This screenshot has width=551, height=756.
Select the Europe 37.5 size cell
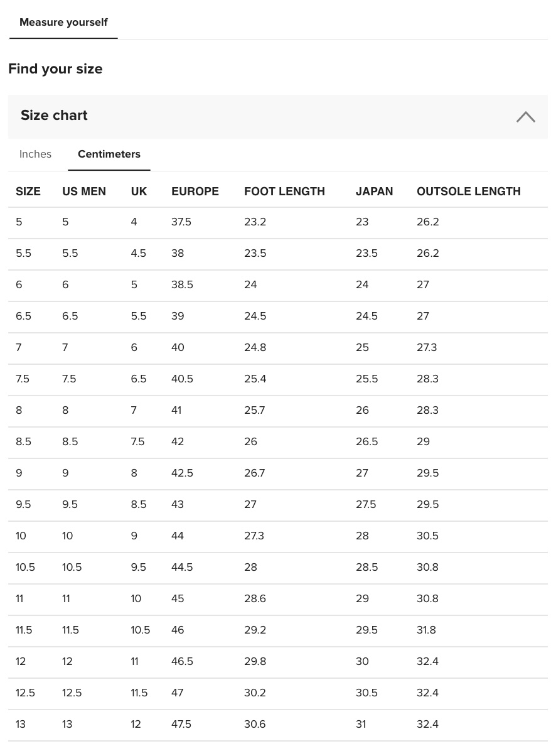(x=181, y=222)
